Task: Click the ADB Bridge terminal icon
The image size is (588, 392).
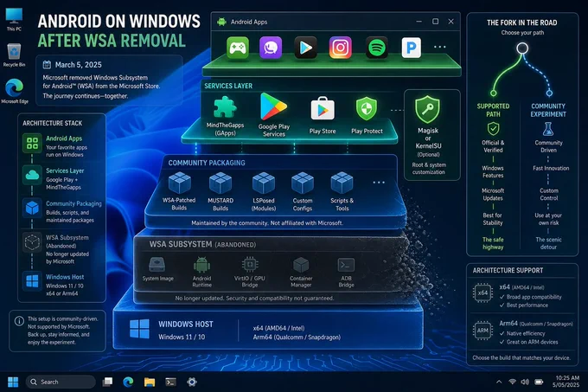Action: tap(346, 265)
